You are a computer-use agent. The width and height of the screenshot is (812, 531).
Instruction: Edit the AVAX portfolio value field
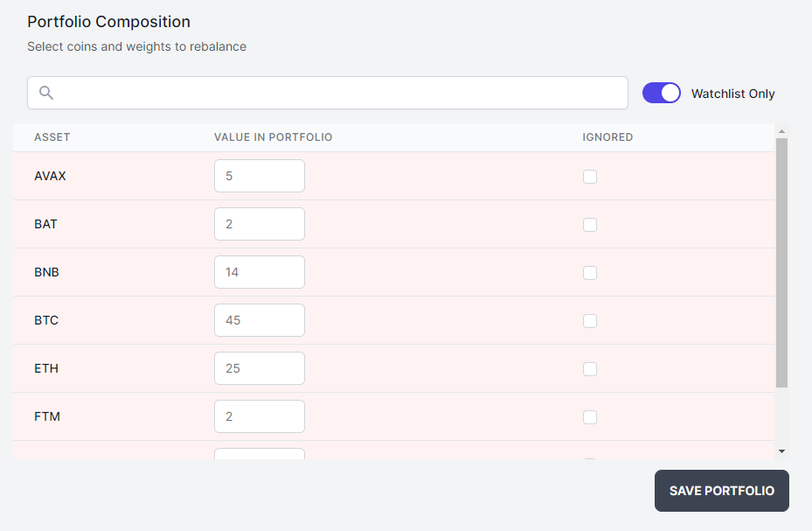pyautogui.click(x=260, y=176)
